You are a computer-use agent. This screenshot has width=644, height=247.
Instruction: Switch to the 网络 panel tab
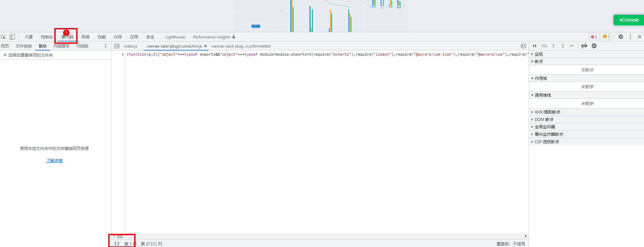[x=85, y=37]
